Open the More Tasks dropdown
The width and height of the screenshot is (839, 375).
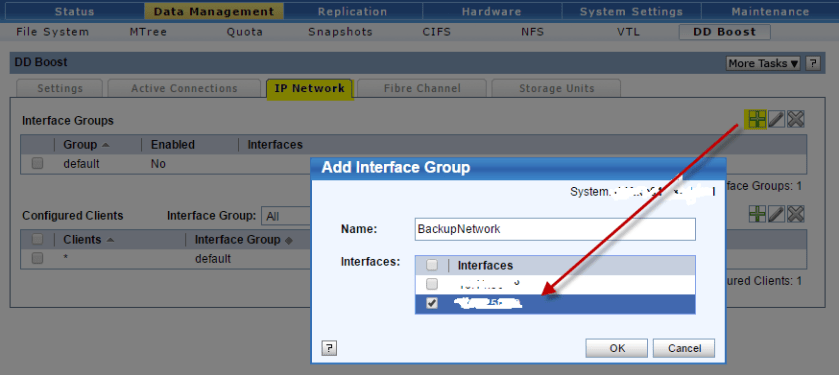click(764, 63)
